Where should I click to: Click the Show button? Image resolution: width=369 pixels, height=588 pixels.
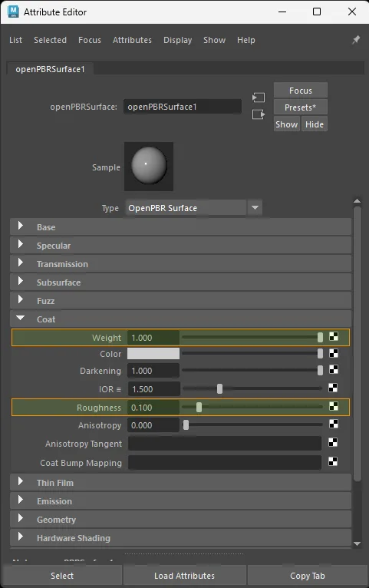coord(287,124)
